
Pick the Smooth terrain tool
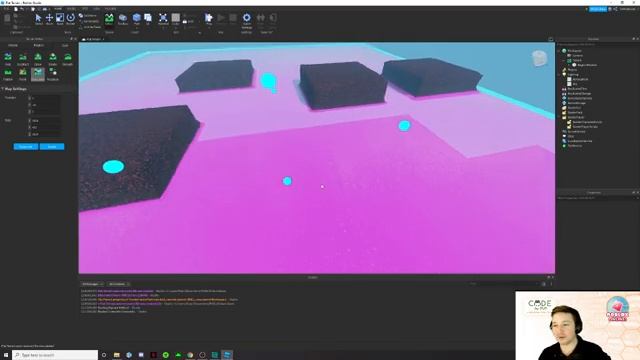(x=68, y=59)
